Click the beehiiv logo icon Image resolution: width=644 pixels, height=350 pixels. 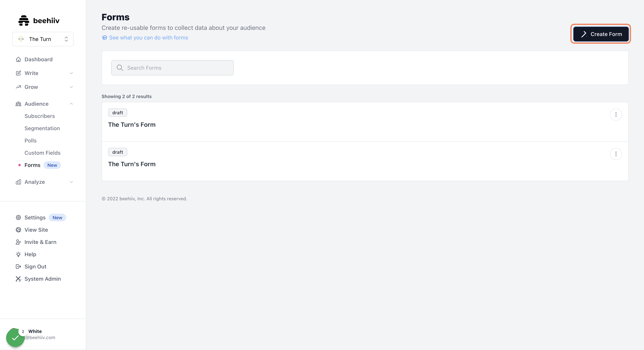24,20
